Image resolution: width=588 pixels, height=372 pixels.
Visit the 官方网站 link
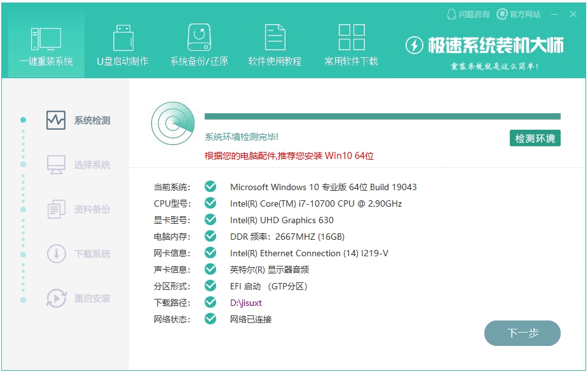coord(519,14)
